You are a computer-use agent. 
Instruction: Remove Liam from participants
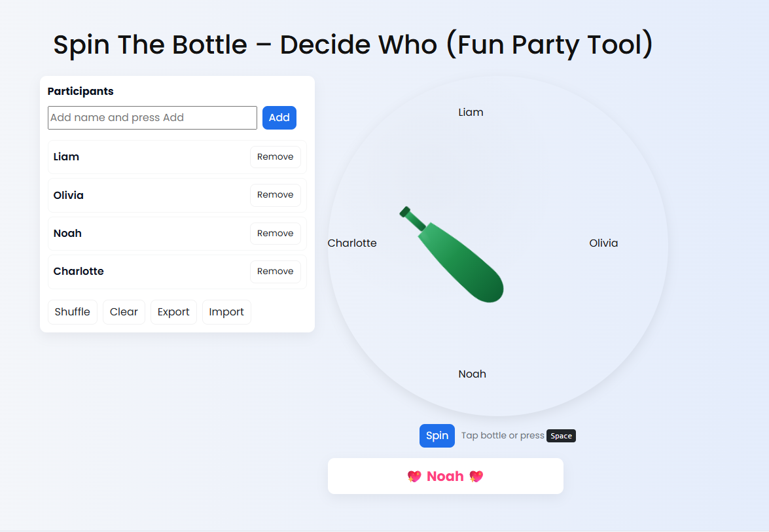pos(275,157)
